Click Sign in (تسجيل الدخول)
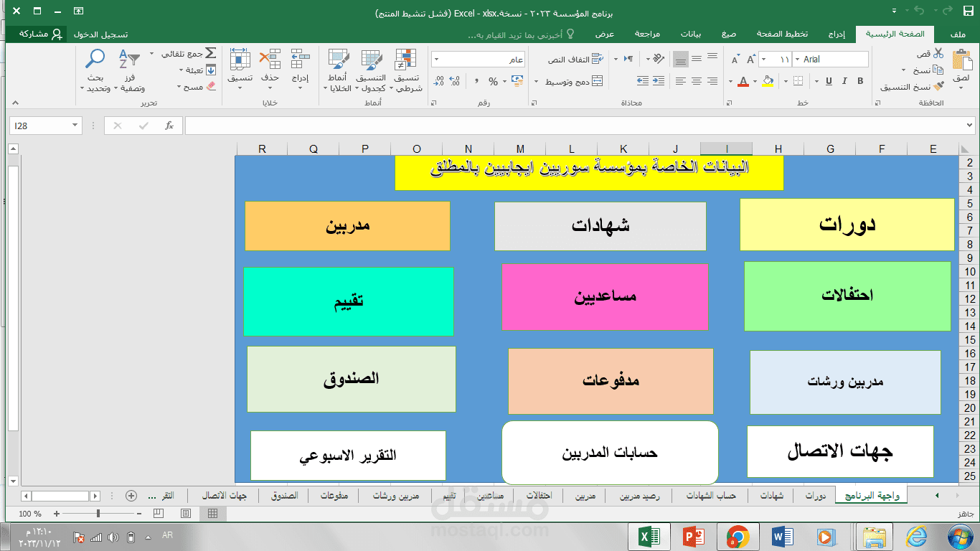 [x=101, y=34]
